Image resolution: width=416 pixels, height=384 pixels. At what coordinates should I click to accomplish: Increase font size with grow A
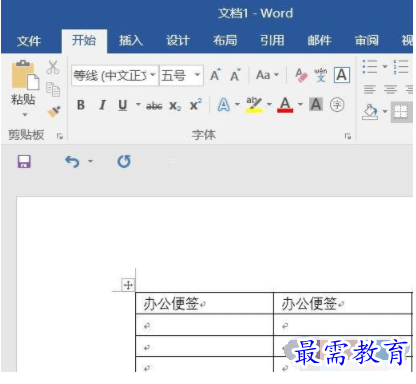pyautogui.click(x=215, y=75)
